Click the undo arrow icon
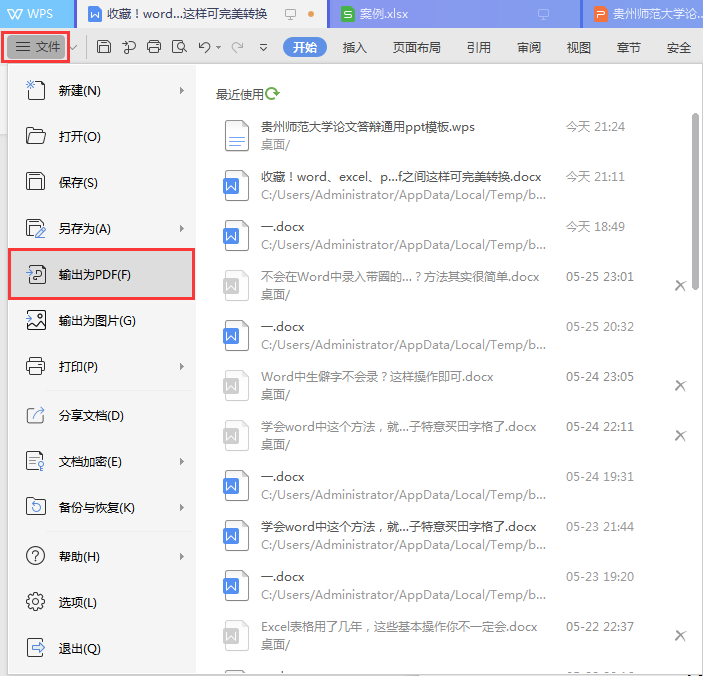703x676 pixels. point(204,47)
